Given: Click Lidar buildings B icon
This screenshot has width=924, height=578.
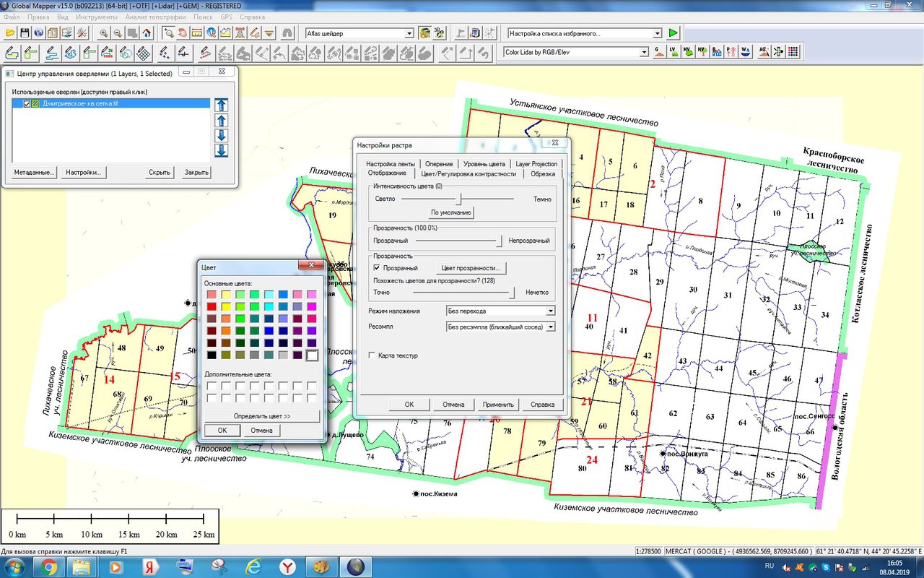Looking at the screenshot, I should click(x=716, y=52).
